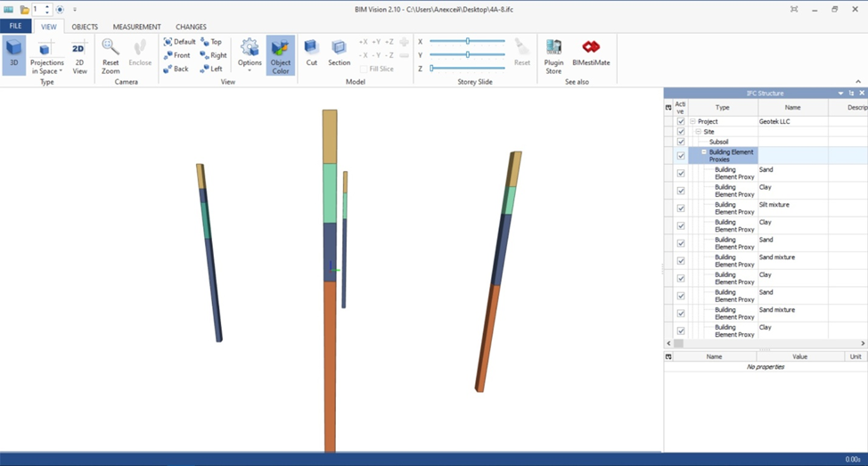Click the 2D View icon

pos(79,55)
